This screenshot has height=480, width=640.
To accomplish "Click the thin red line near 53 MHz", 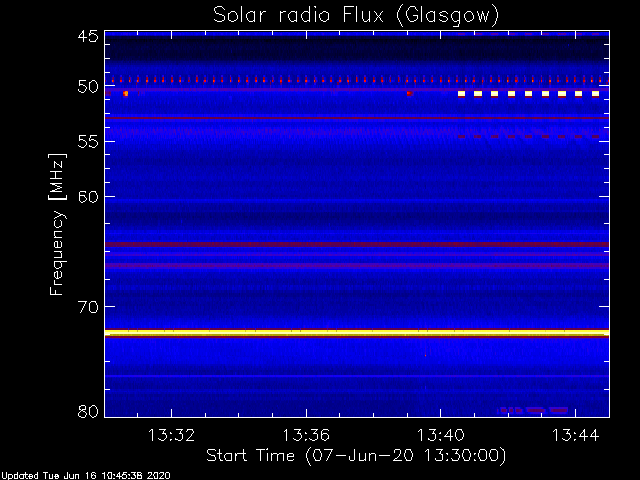I will point(357,118).
